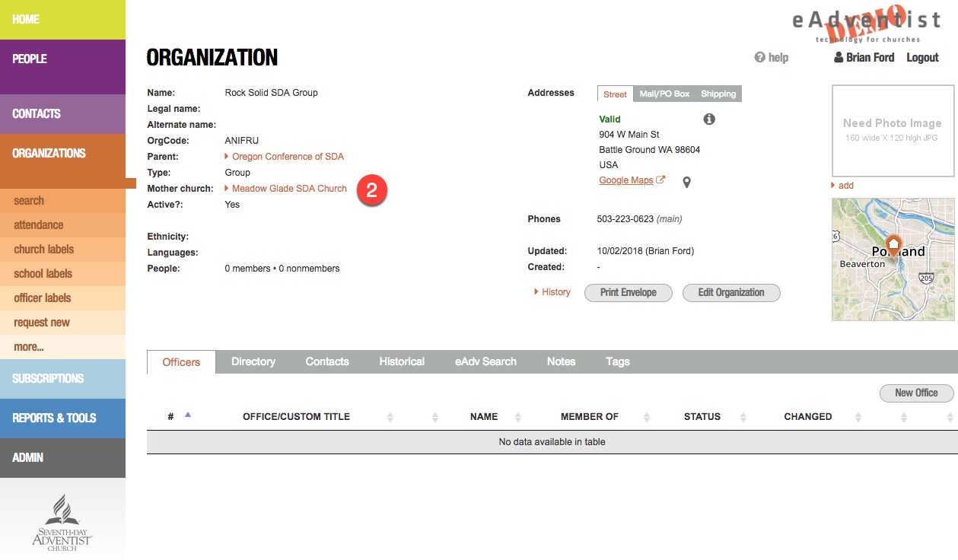Click sort arrows beside NAME column
This screenshot has width=958, height=560.
click(x=518, y=417)
